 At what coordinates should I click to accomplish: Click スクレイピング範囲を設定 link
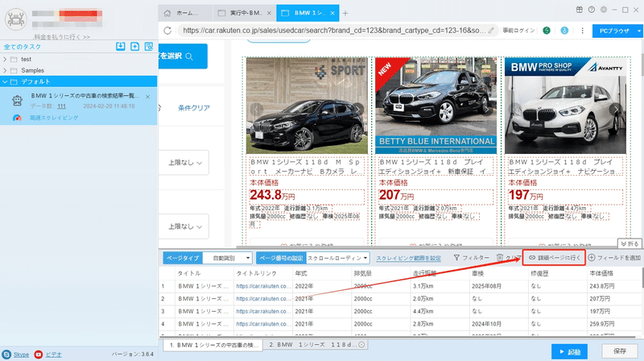[x=408, y=258]
